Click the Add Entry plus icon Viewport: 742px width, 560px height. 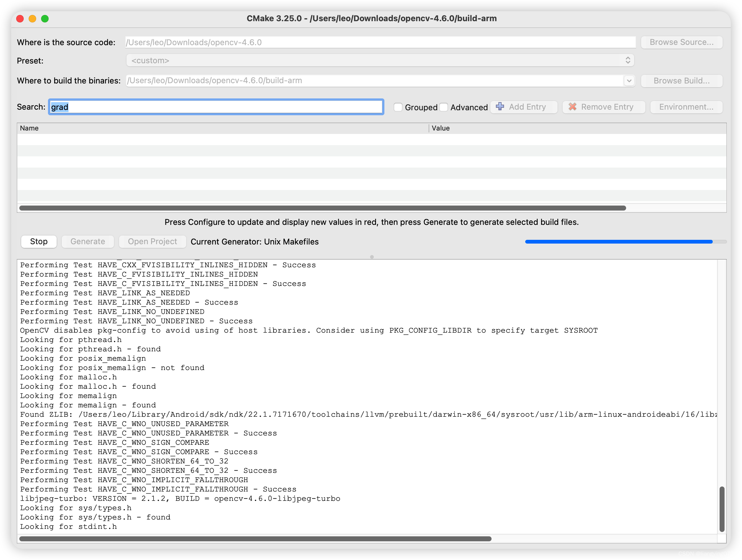500,107
